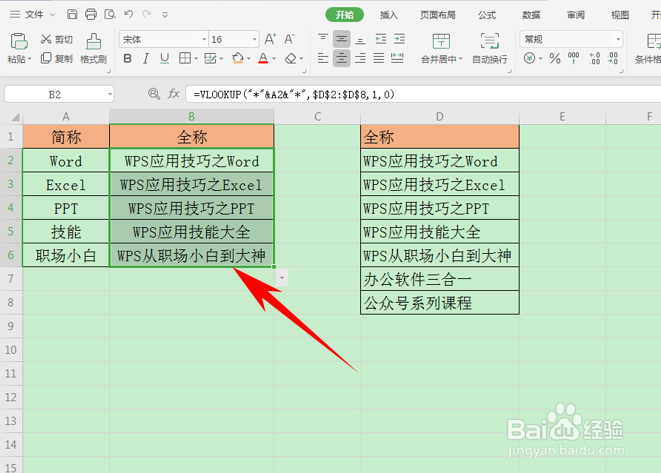Click the Copy icon

click(46, 58)
